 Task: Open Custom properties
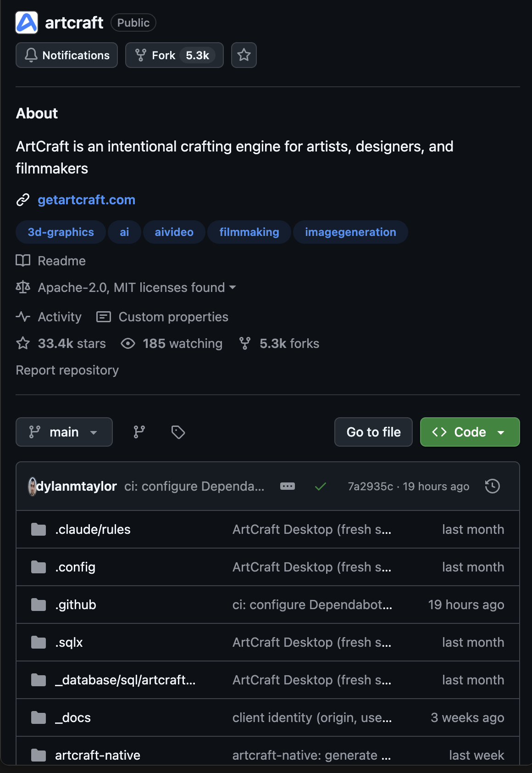(x=162, y=317)
